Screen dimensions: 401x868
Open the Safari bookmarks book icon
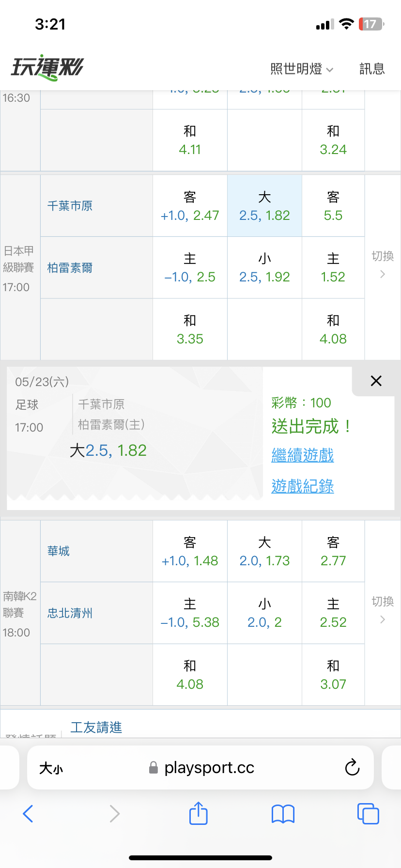(x=283, y=814)
